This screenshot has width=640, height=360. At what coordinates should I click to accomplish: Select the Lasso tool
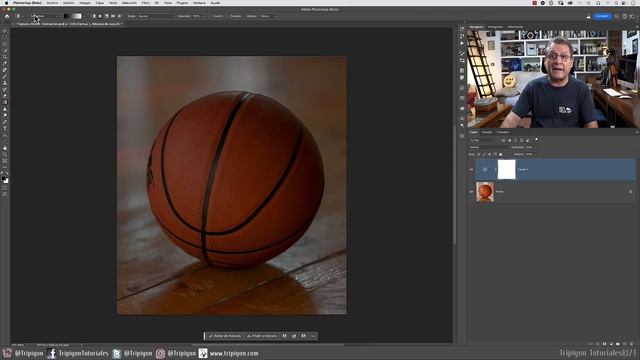point(5,44)
